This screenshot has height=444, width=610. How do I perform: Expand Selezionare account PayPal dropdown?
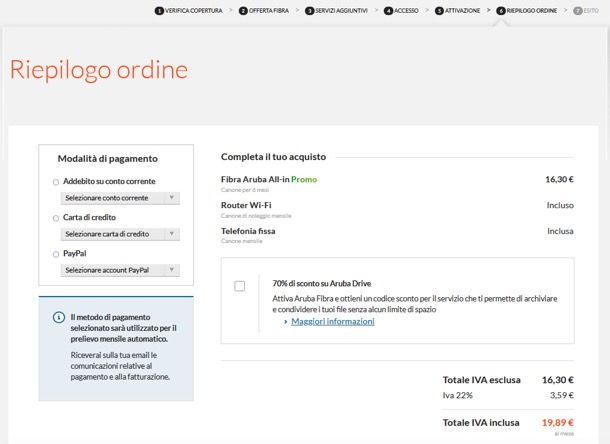[120, 270]
